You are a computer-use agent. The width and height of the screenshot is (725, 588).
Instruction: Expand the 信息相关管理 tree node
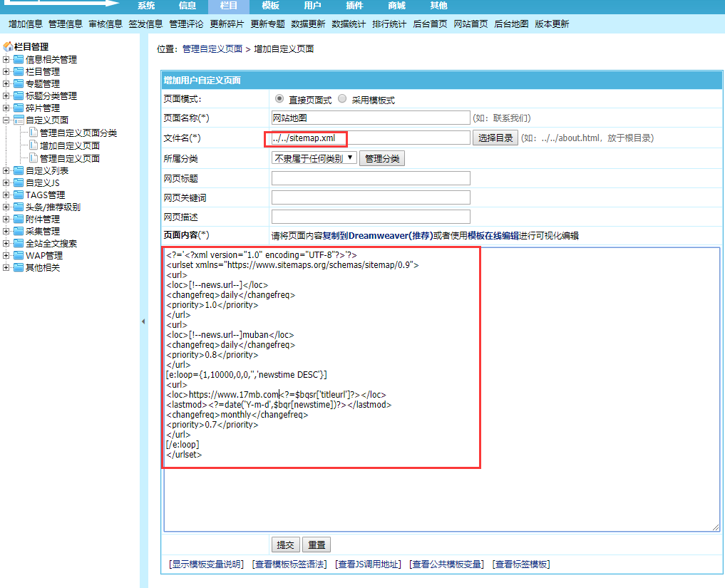6,61
